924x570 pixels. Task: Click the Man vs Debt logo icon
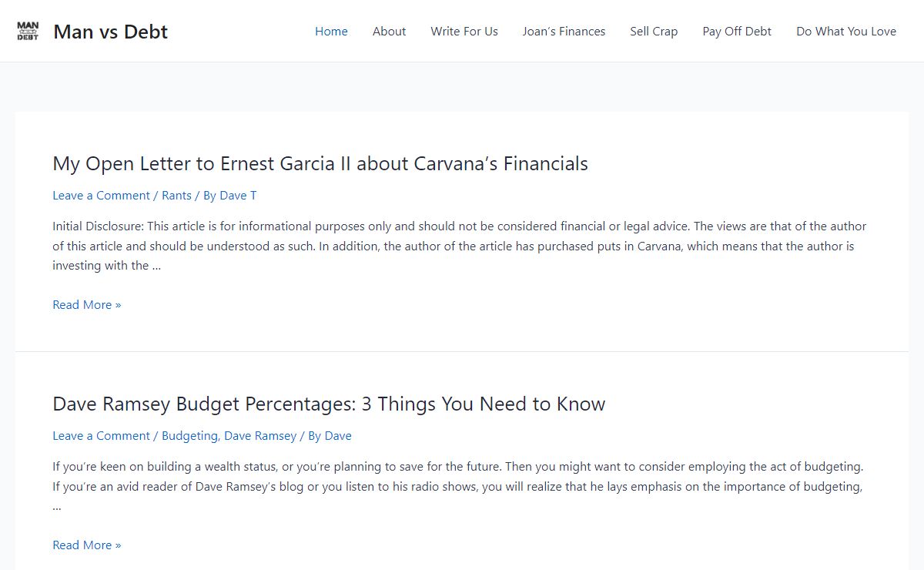[x=28, y=32]
